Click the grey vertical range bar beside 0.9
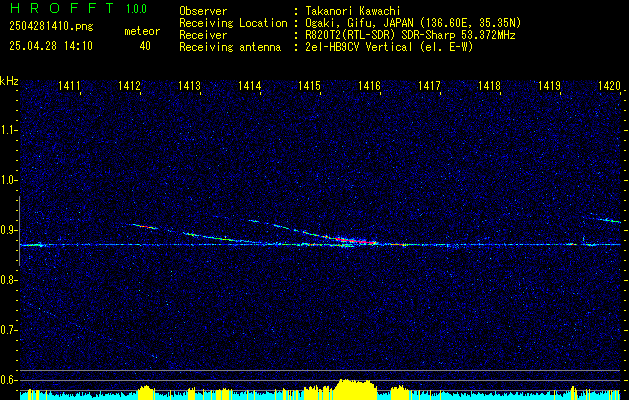The image size is (629, 400). [19, 231]
